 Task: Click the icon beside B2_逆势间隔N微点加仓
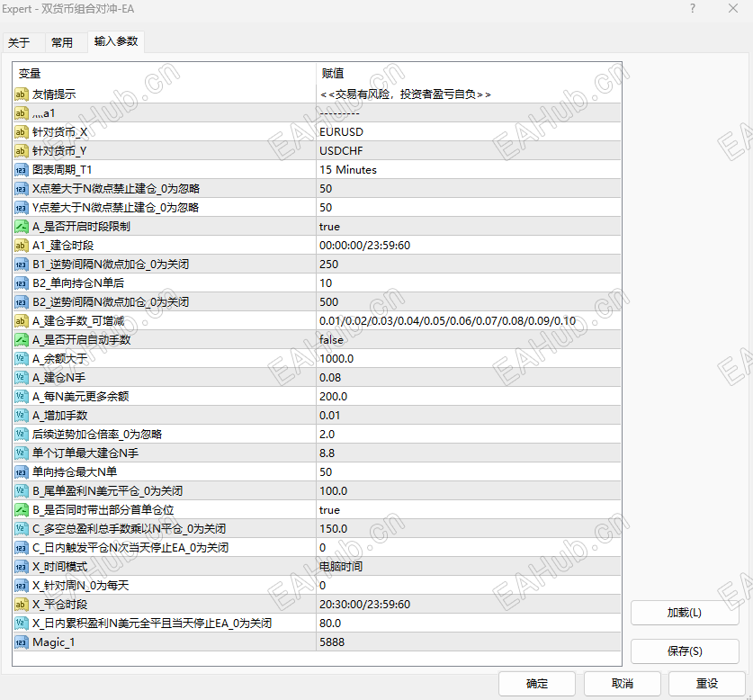(x=21, y=302)
